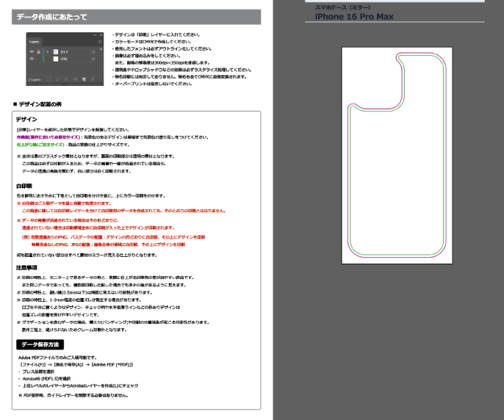Viewport: 504px width, 420px height.
Task: Click the 印刷 layer thumbnail
Action: tap(54, 59)
